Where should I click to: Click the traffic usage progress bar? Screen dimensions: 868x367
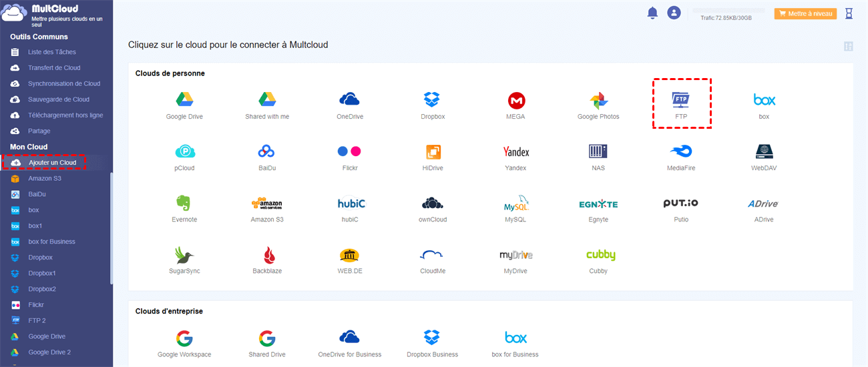pyautogui.click(x=728, y=10)
